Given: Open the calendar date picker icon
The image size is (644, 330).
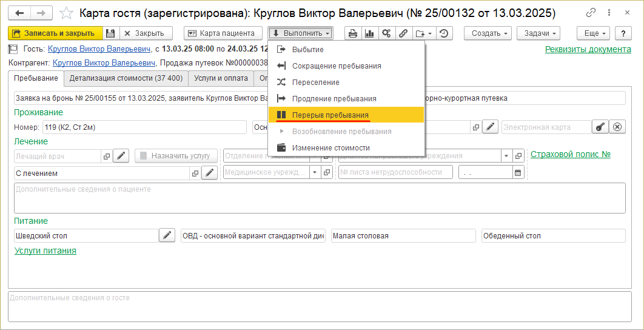Looking at the screenshot, I should click(x=518, y=173).
